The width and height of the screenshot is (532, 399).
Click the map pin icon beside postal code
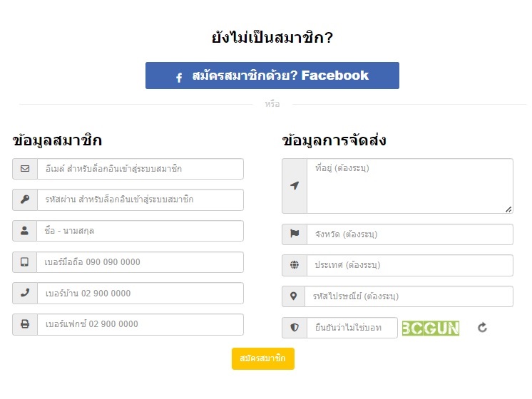(295, 296)
